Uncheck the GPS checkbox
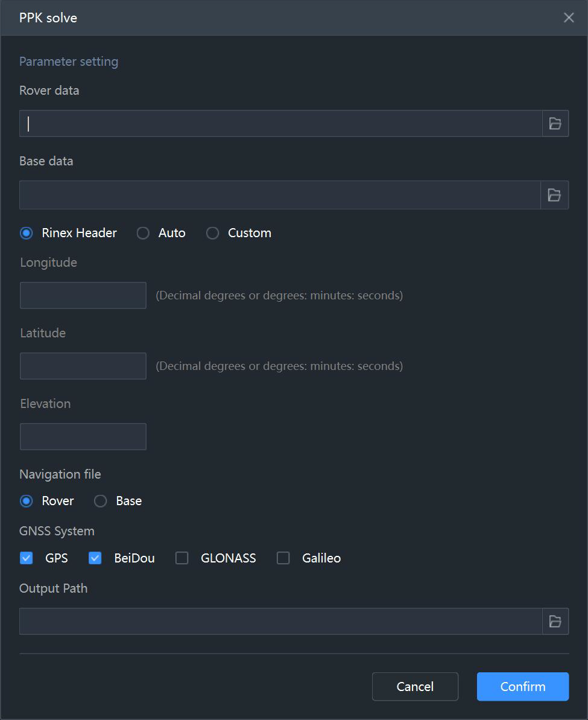This screenshot has height=720, width=588. pos(27,558)
